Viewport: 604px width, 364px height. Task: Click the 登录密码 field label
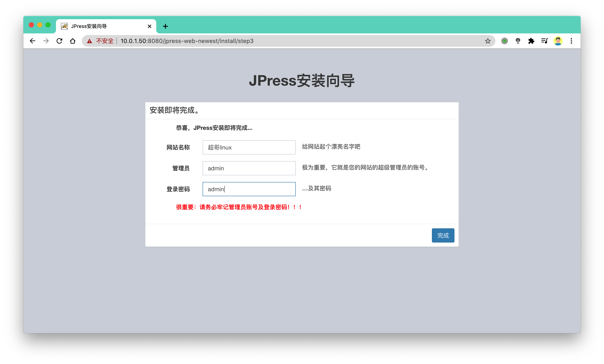[x=178, y=189]
